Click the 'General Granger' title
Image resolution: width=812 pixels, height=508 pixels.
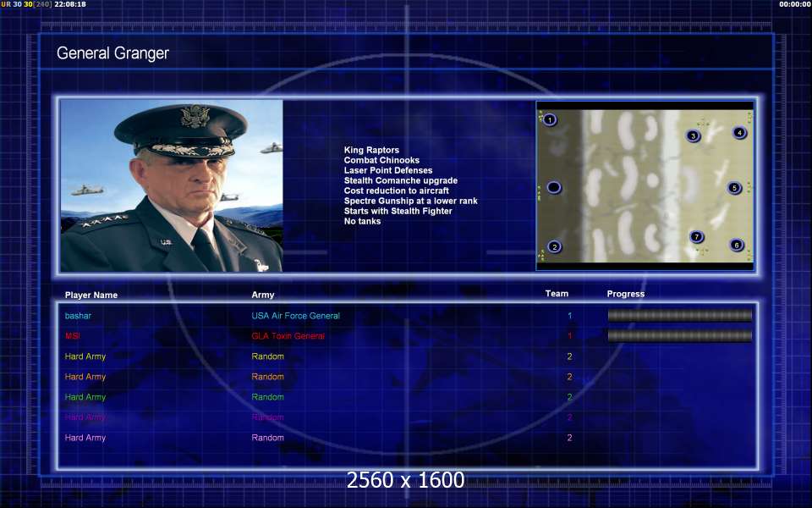(112, 52)
